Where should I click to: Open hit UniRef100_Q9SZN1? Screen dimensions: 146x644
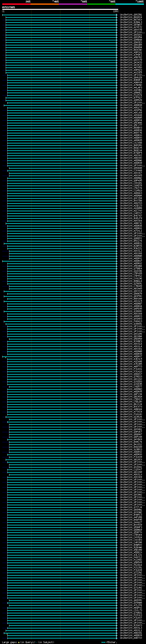[x=131, y=15]
